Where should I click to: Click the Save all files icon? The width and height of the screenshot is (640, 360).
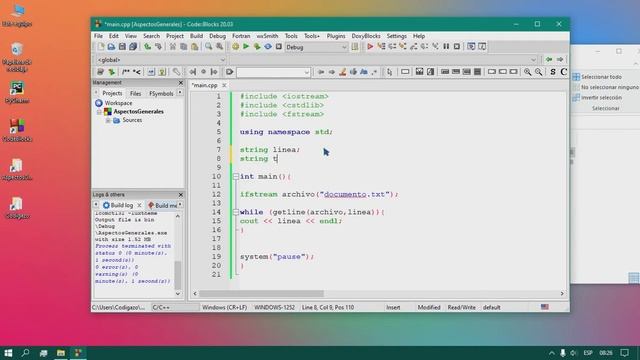click(133, 47)
